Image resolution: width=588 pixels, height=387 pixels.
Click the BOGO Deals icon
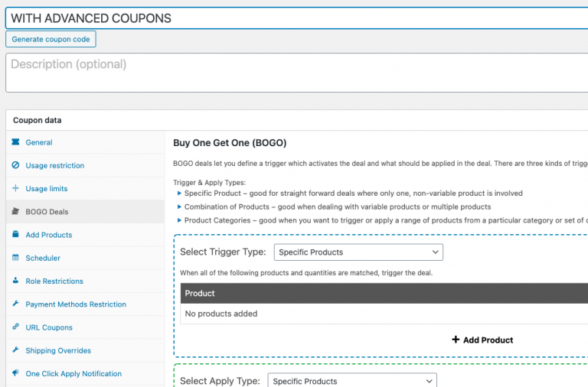[15, 212]
